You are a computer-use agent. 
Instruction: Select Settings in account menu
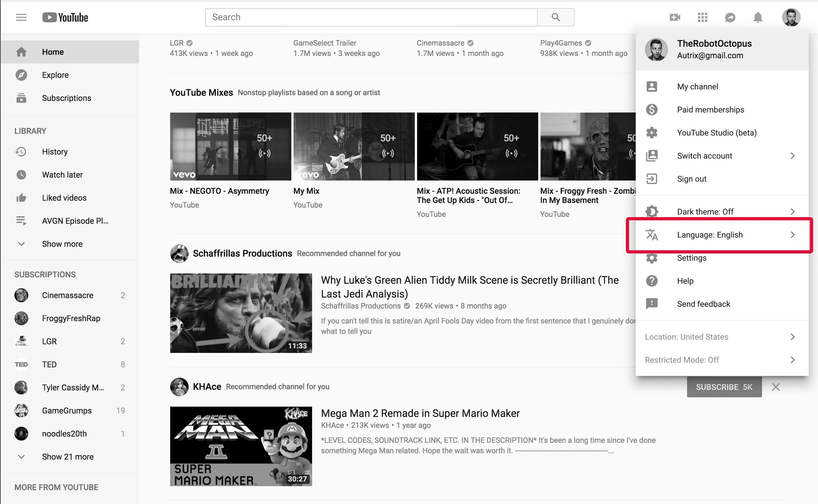click(x=722, y=258)
